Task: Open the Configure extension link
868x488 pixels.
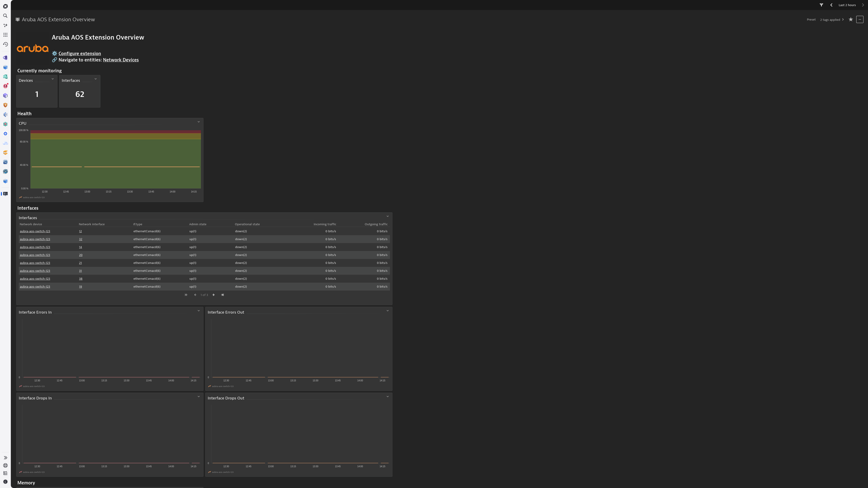Action: point(80,54)
